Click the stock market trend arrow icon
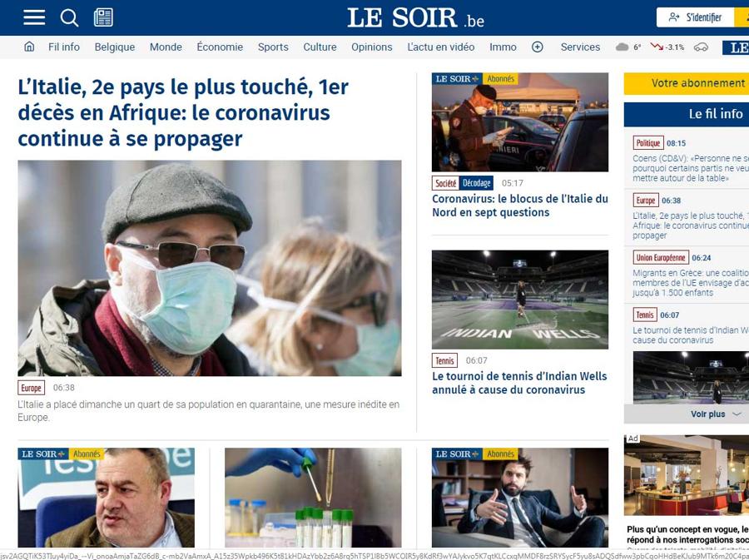Screen dimensions: 749x560 [657, 47]
